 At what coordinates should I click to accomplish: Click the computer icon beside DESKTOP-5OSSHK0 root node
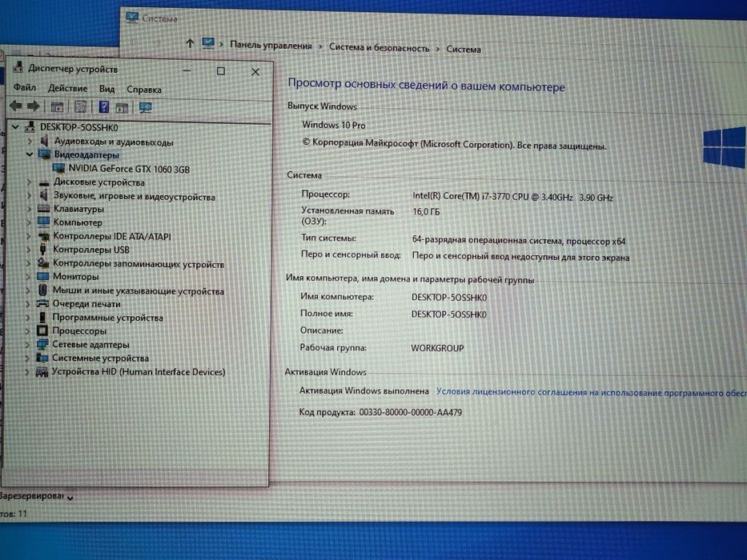[30, 126]
